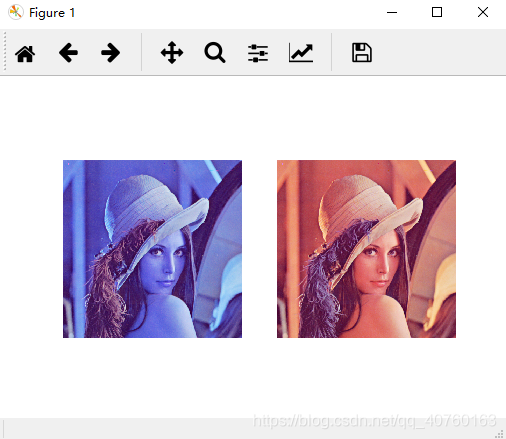Maximize the Figure 1 window
506x439 pixels.
coord(437,12)
